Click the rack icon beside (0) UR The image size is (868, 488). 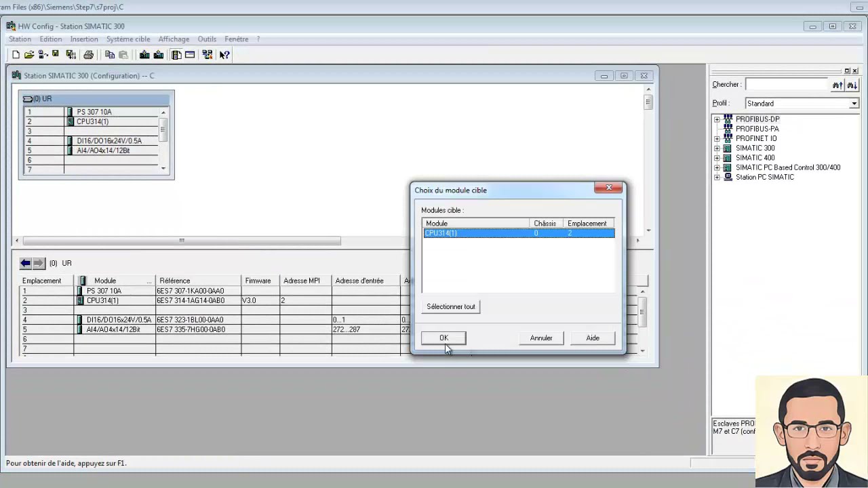tap(27, 99)
